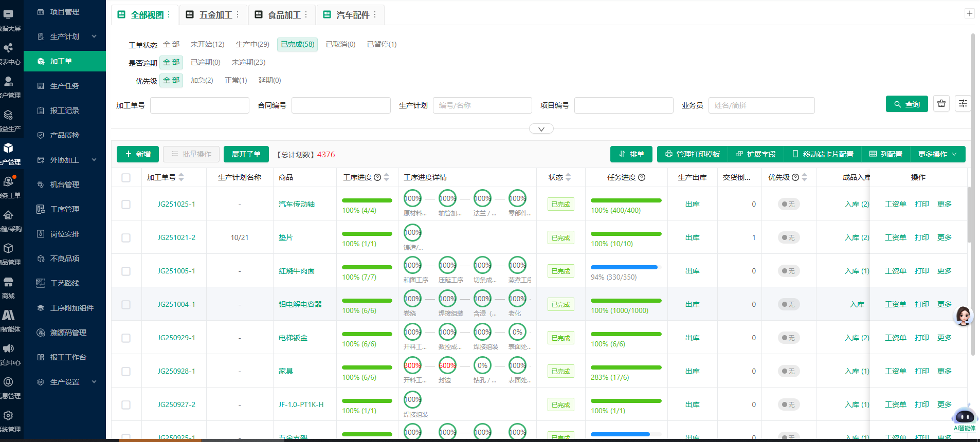The image size is (980, 442).
Task: Click into the 业务员 姓名/简拼 field
Action: [761, 105]
